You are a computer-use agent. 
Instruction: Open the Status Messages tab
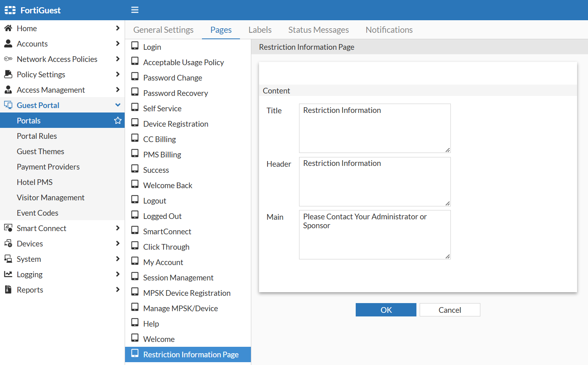(318, 30)
